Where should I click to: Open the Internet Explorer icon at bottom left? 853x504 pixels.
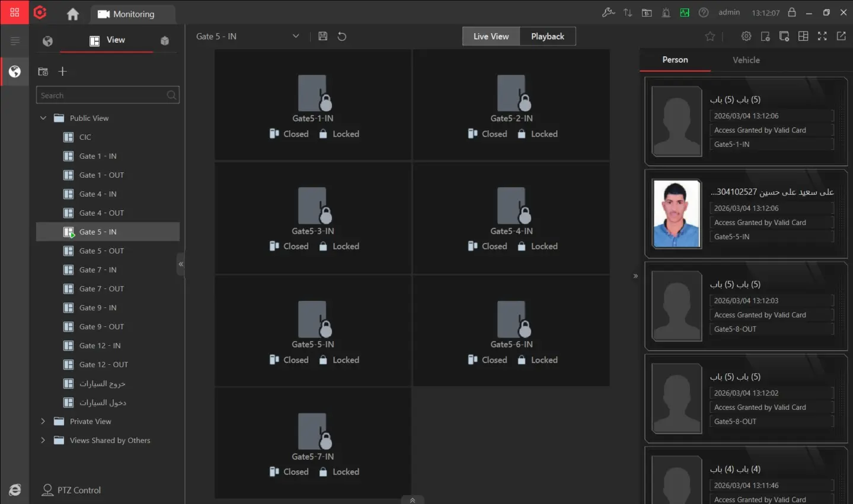(15, 490)
